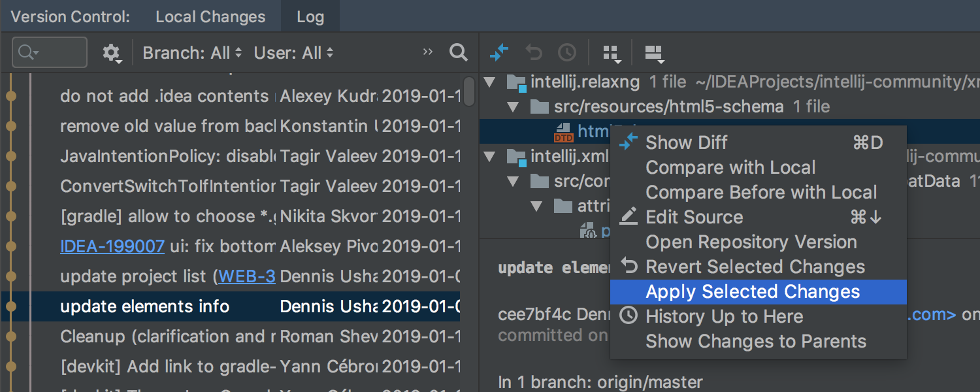The width and height of the screenshot is (980, 392).
Task: Click author Roman Shev in the log
Action: 329,336
